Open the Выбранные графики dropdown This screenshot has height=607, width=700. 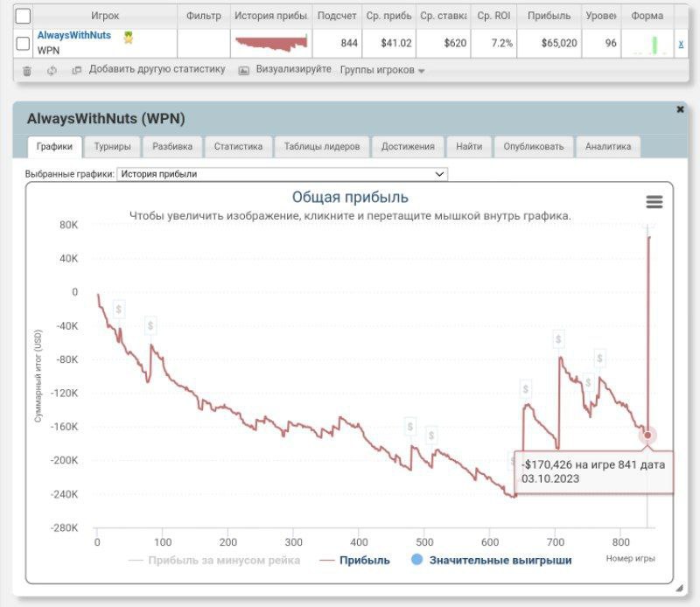point(282,174)
